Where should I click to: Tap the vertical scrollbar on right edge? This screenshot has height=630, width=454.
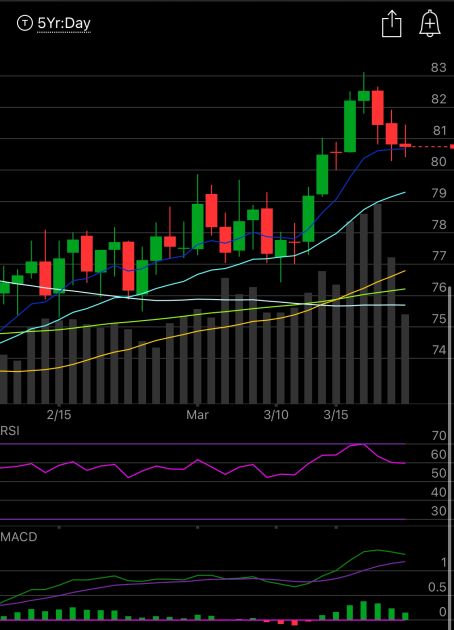click(x=450, y=458)
